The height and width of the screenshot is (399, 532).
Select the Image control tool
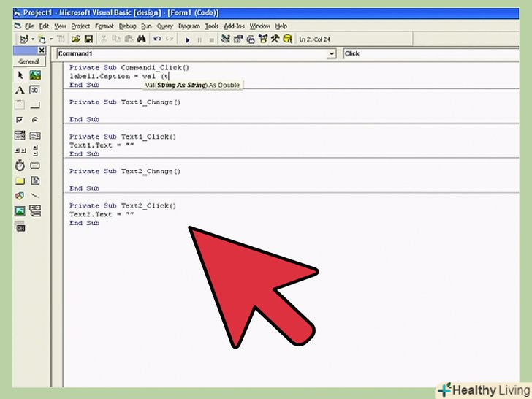tap(20, 211)
